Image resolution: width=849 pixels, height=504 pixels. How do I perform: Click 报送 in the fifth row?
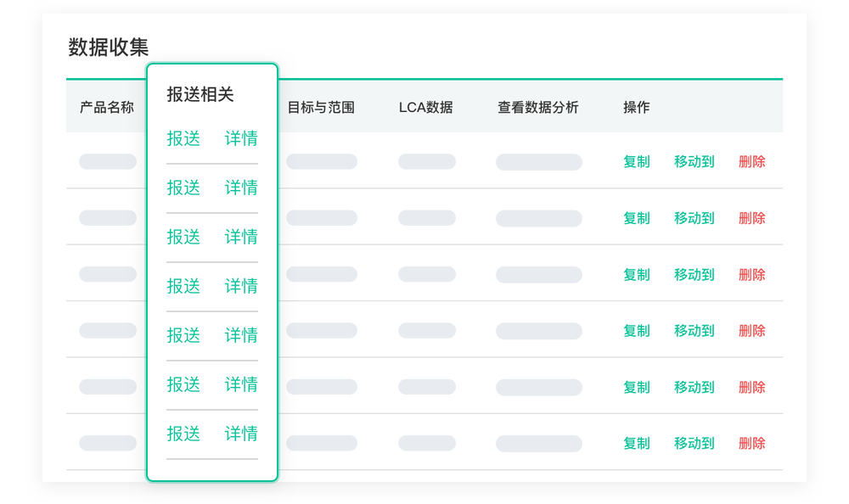tap(183, 336)
